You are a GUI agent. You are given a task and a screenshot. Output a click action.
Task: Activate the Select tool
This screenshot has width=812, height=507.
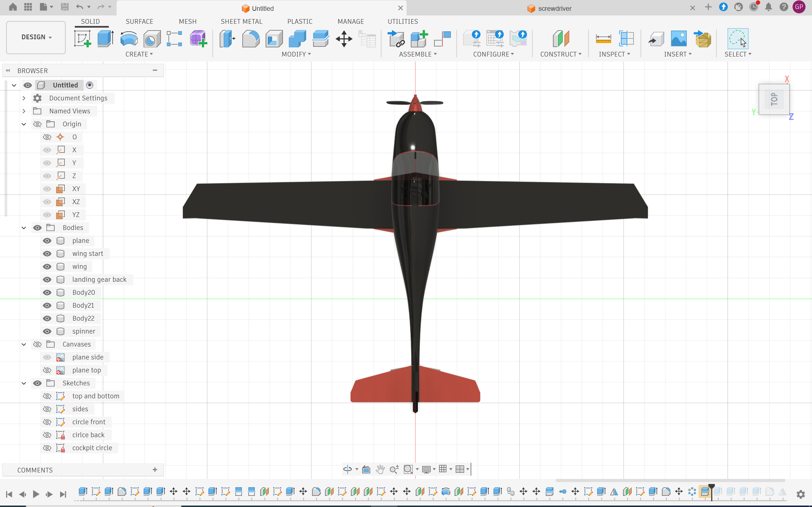click(x=737, y=39)
